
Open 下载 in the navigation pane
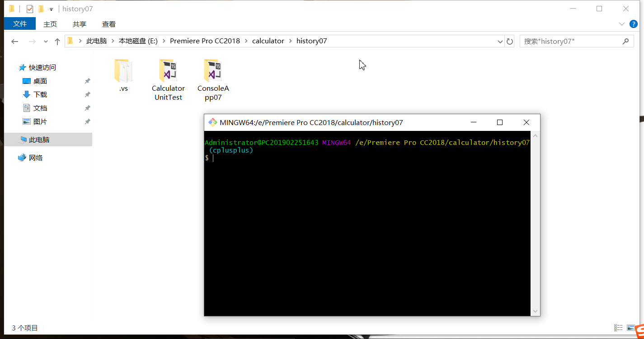click(x=40, y=95)
